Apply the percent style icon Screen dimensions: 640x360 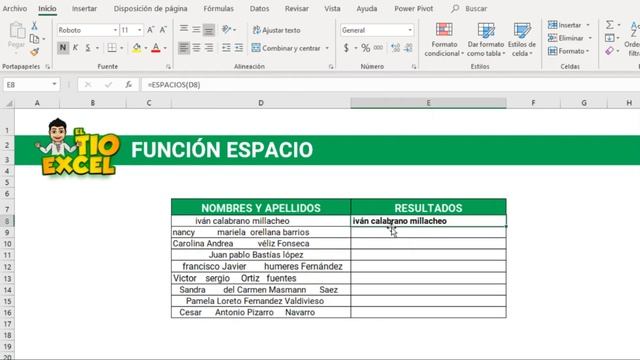366,48
